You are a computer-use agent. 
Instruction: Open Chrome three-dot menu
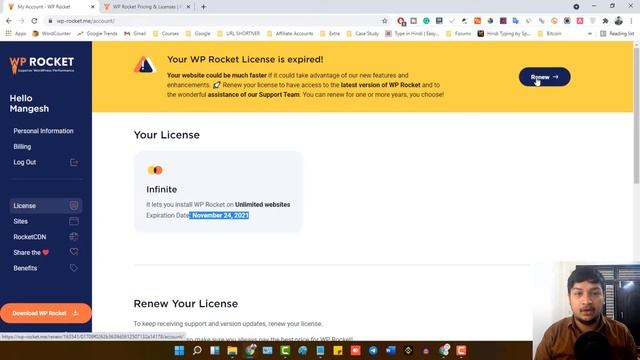click(x=631, y=21)
